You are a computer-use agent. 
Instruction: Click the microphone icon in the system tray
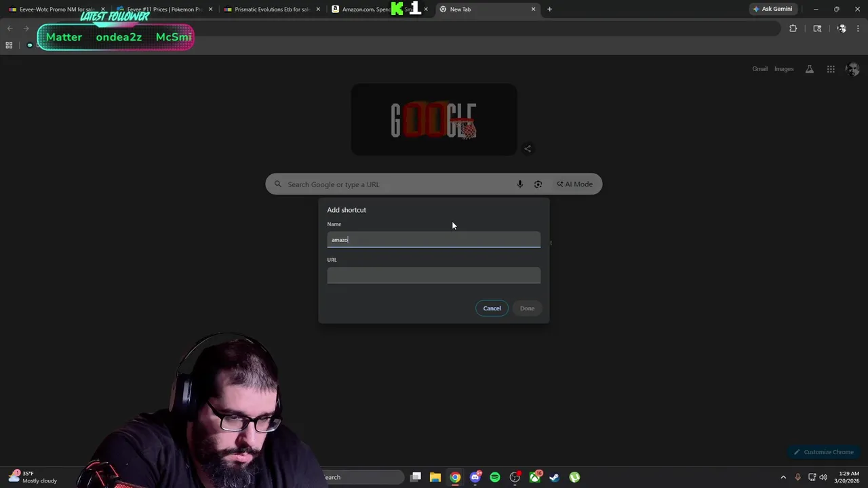pyautogui.click(x=797, y=477)
